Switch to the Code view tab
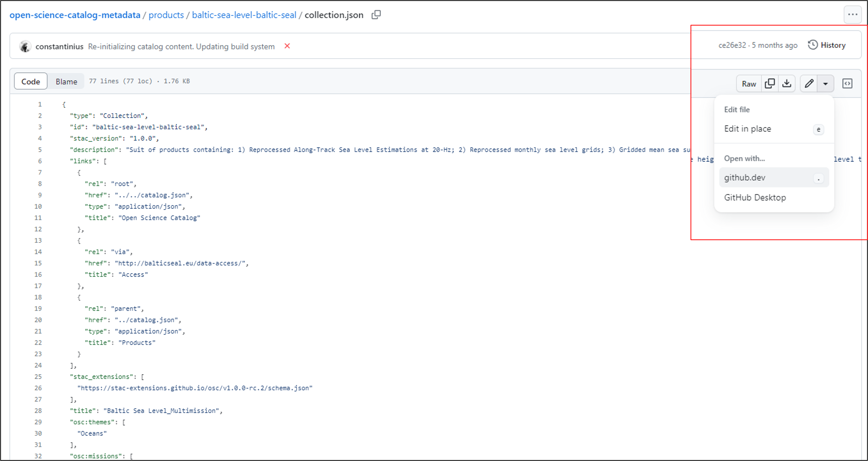868x461 pixels. coord(30,81)
